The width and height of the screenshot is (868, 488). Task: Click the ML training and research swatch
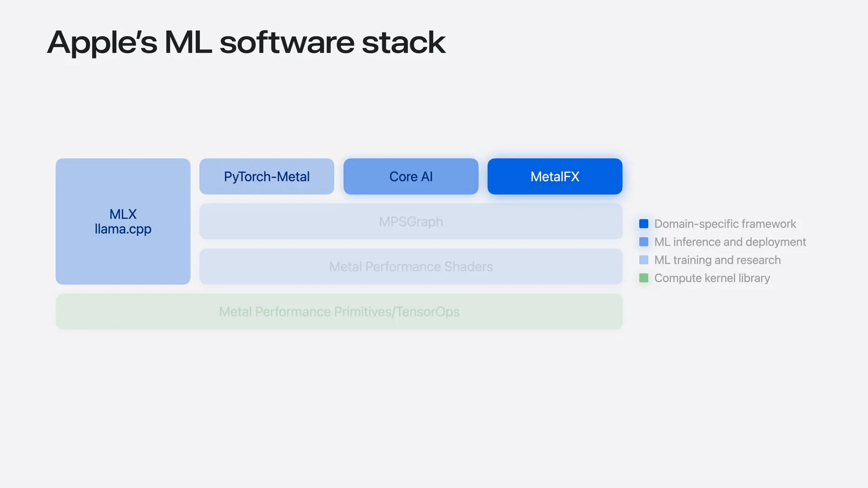tap(644, 260)
